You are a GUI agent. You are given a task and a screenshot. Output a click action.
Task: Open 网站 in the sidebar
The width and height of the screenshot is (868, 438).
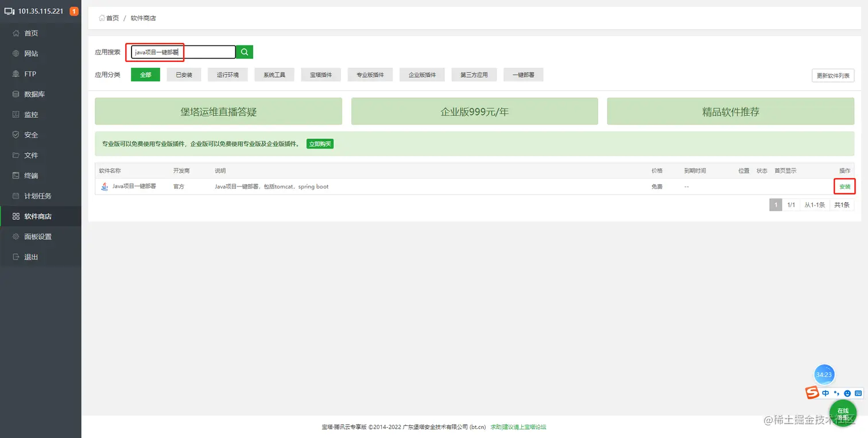pos(31,53)
